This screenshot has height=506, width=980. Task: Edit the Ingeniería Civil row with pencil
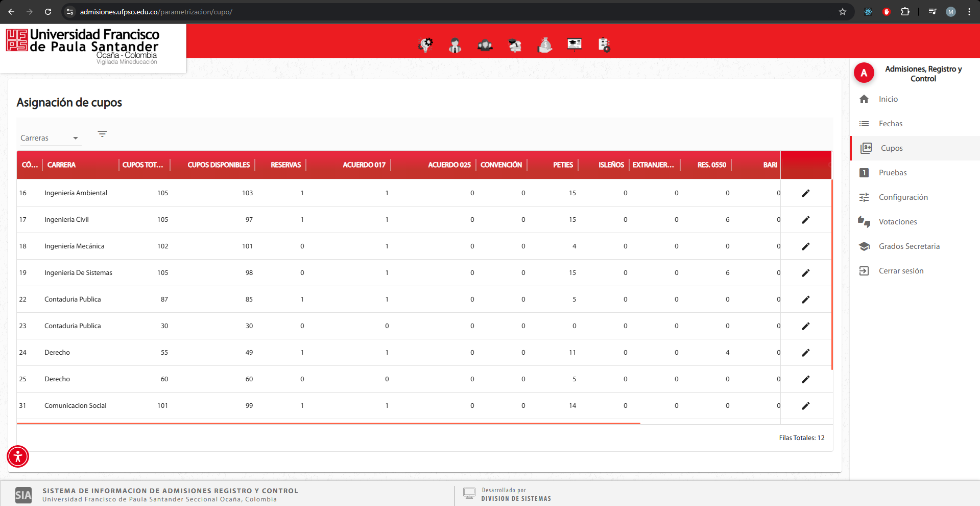(x=805, y=220)
